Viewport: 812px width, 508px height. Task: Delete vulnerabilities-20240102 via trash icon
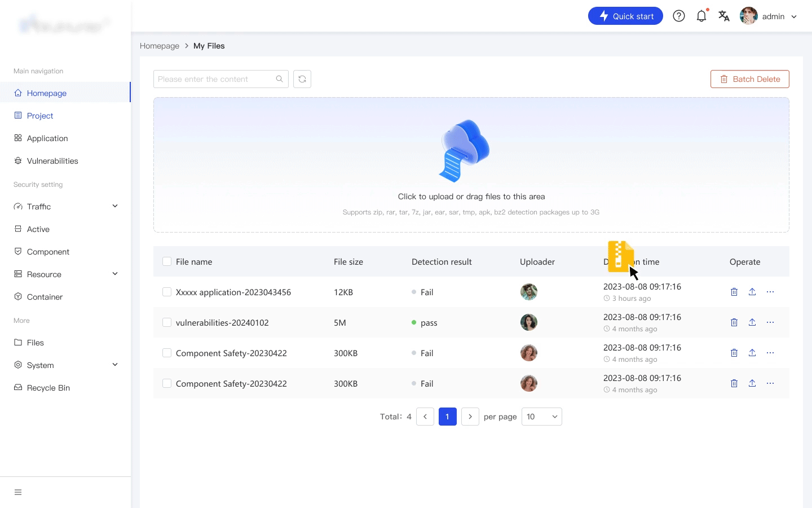[x=734, y=322]
